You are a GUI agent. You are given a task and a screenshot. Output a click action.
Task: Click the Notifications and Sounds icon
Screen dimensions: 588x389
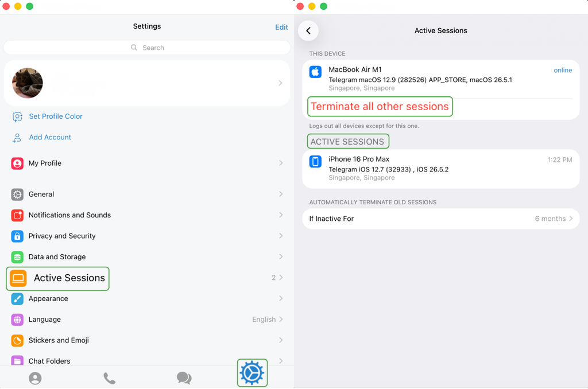pos(17,215)
